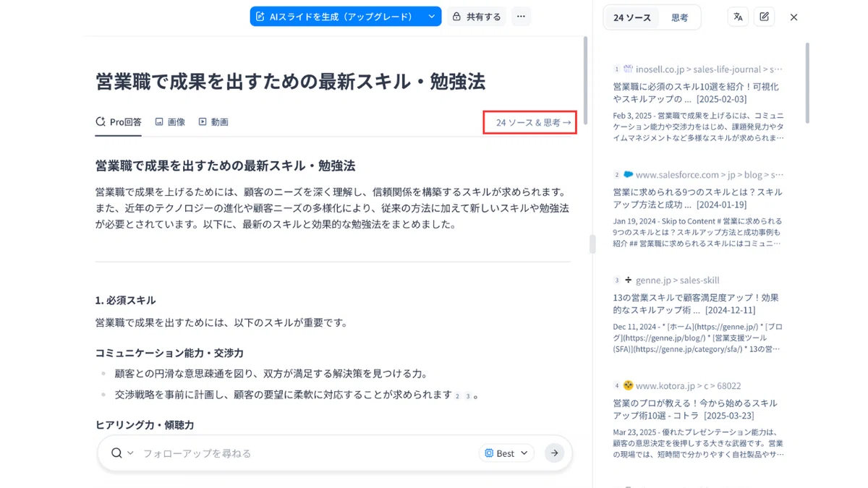868x488 pixels.
Task: Open source 営業のプロが教える！今から始めるスキル
Action: [x=695, y=409]
